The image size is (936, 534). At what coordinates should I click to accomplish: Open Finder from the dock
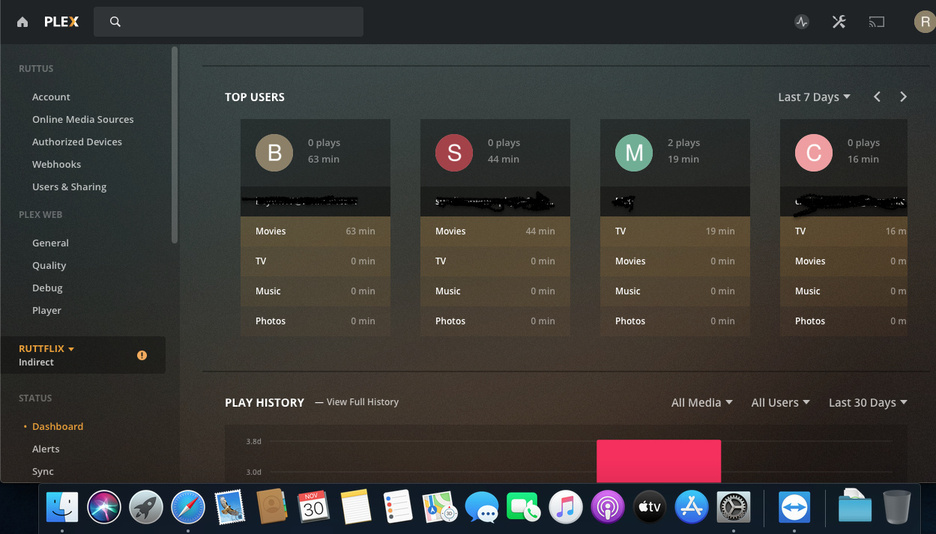pyautogui.click(x=62, y=507)
